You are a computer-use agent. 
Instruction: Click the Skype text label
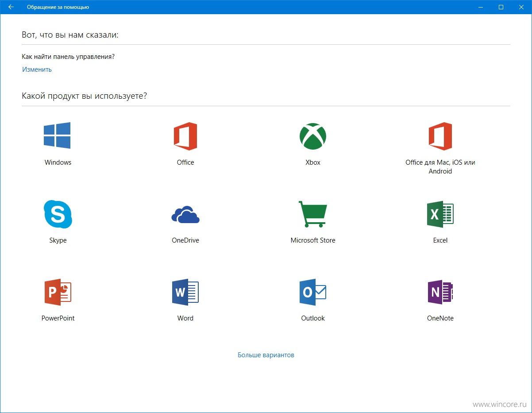point(58,240)
